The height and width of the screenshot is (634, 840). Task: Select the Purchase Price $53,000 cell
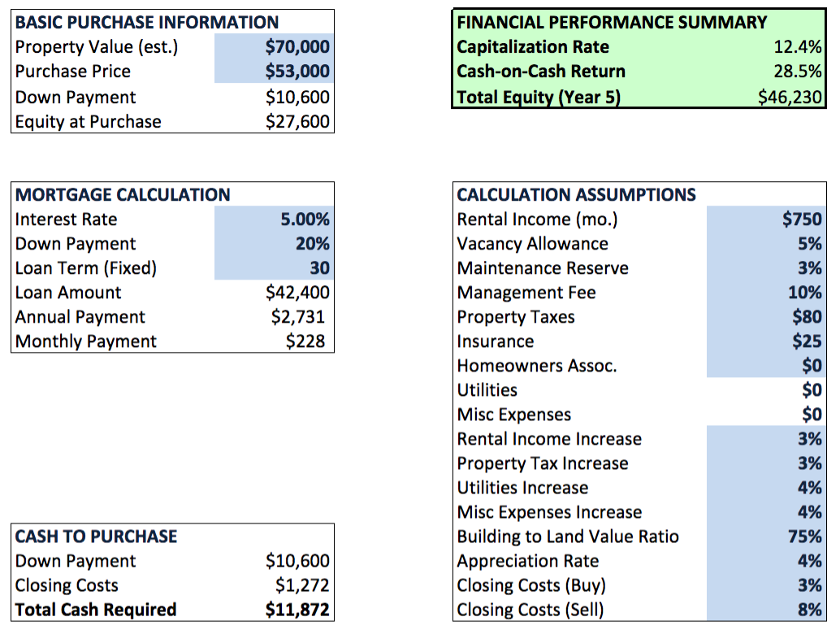274,72
